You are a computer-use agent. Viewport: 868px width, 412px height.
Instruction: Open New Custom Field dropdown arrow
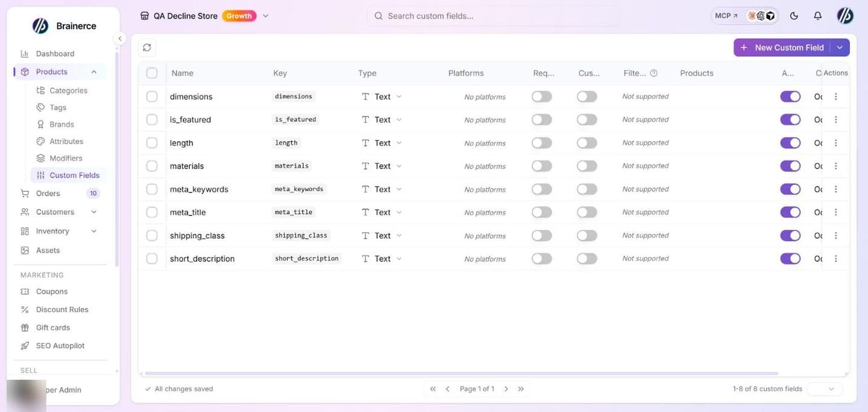pos(840,48)
